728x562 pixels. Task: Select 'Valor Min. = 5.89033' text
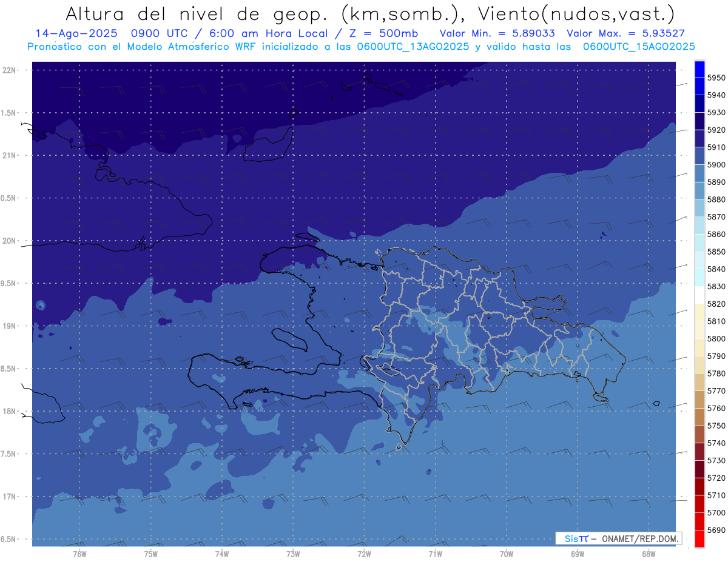coord(497,33)
